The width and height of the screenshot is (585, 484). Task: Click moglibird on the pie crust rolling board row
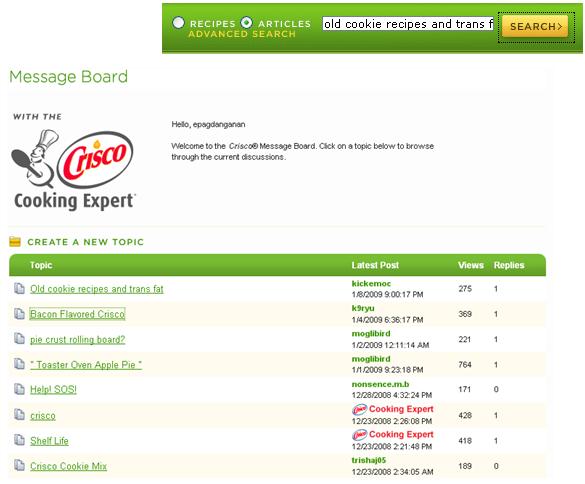(371, 334)
